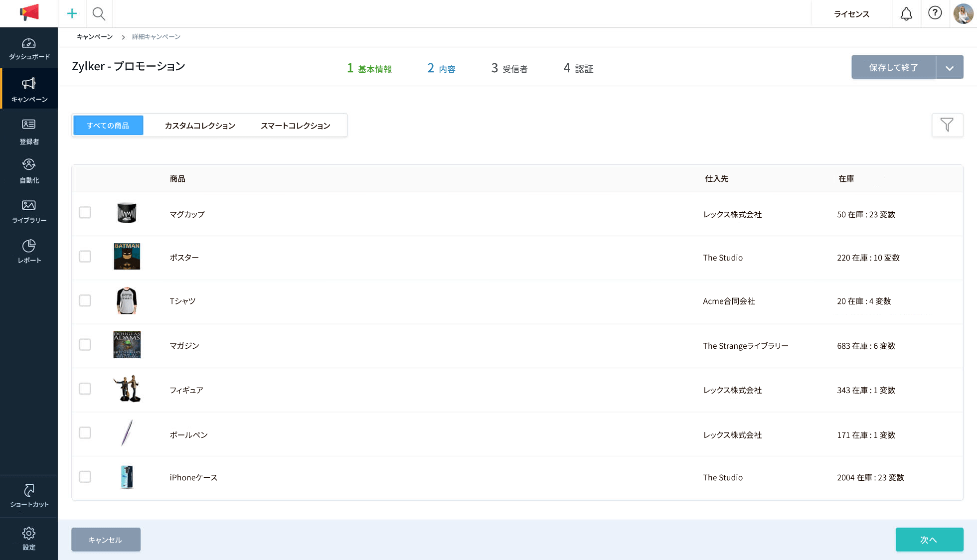Click 詳細キャンペーン breadcrumb
977x560 pixels.
click(156, 37)
